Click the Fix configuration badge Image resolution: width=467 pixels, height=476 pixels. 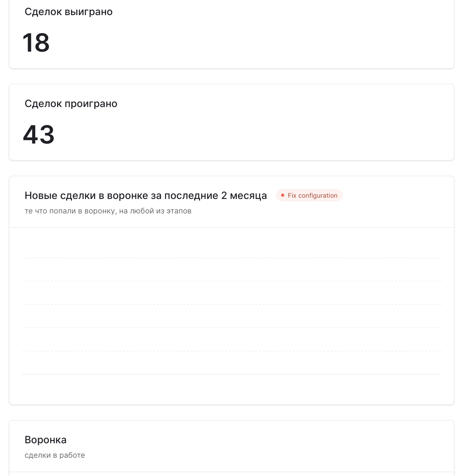click(309, 195)
